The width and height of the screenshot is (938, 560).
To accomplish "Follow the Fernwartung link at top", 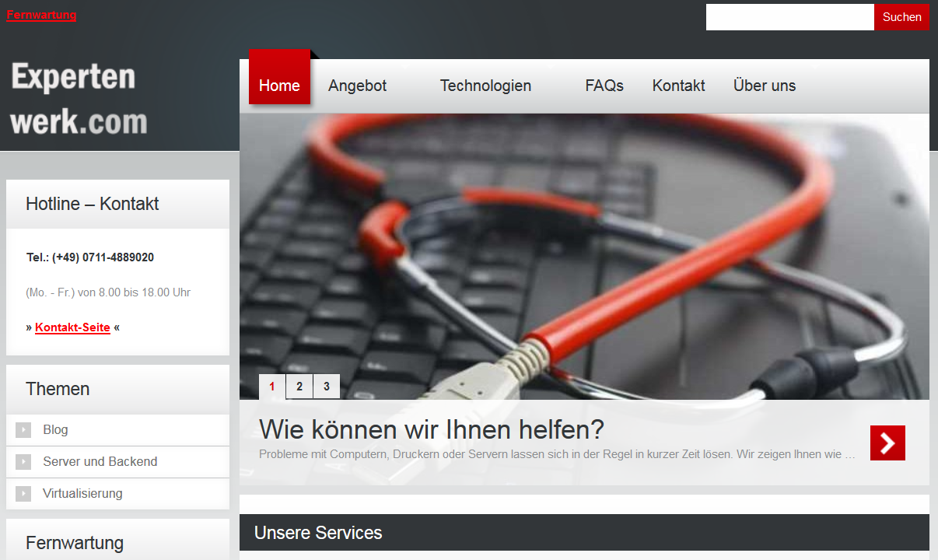I will (41, 15).
